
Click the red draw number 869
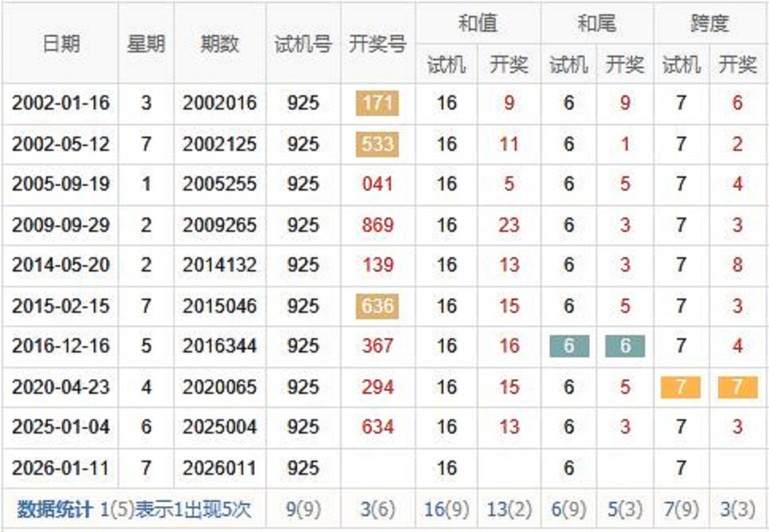pos(377,225)
